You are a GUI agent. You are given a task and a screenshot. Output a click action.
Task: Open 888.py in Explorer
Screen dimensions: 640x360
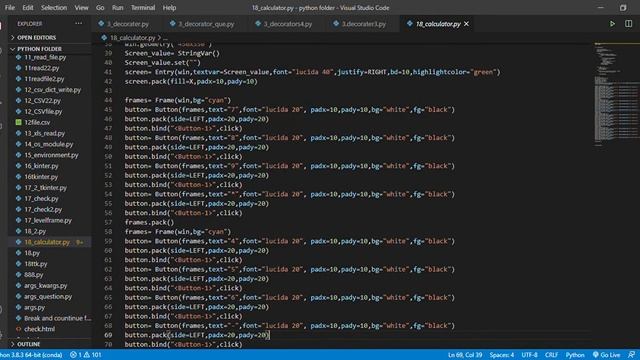click(x=33, y=275)
